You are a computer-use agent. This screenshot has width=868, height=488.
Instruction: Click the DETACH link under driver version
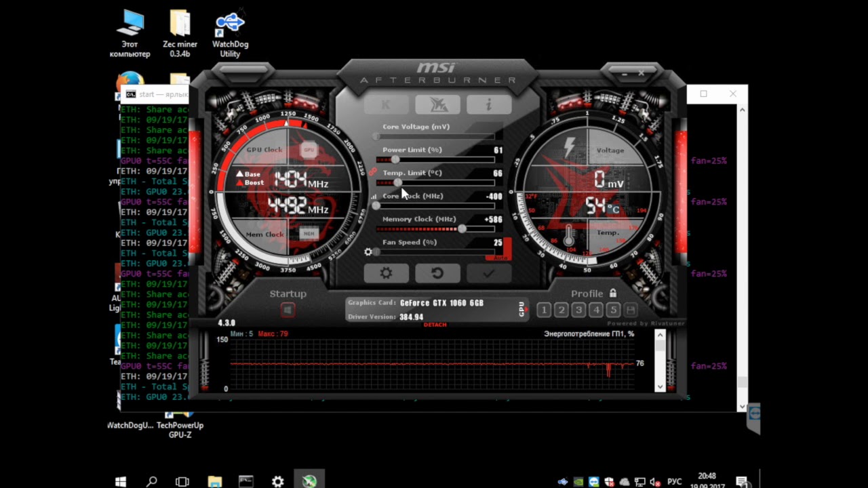[x=435, y=325]
